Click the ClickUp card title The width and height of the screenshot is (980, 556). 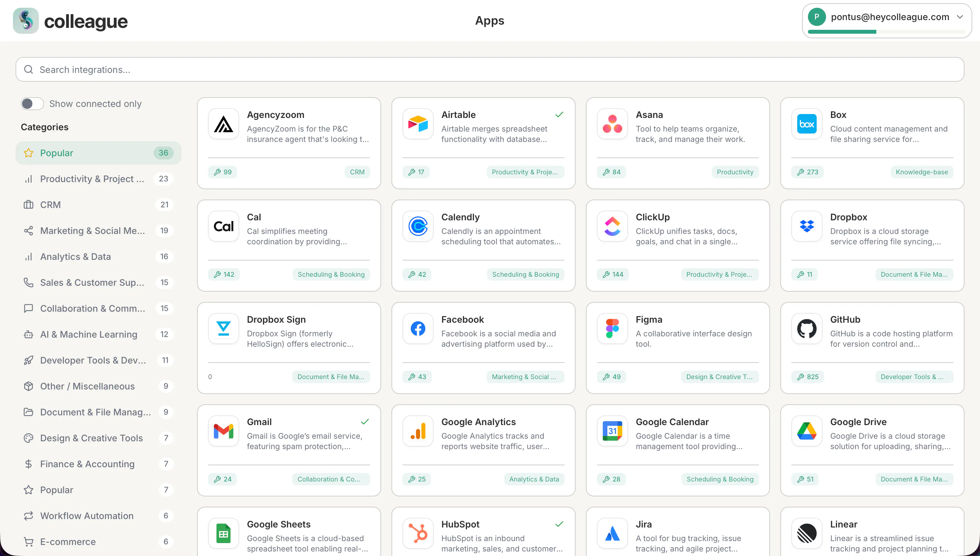click(653, 217)
